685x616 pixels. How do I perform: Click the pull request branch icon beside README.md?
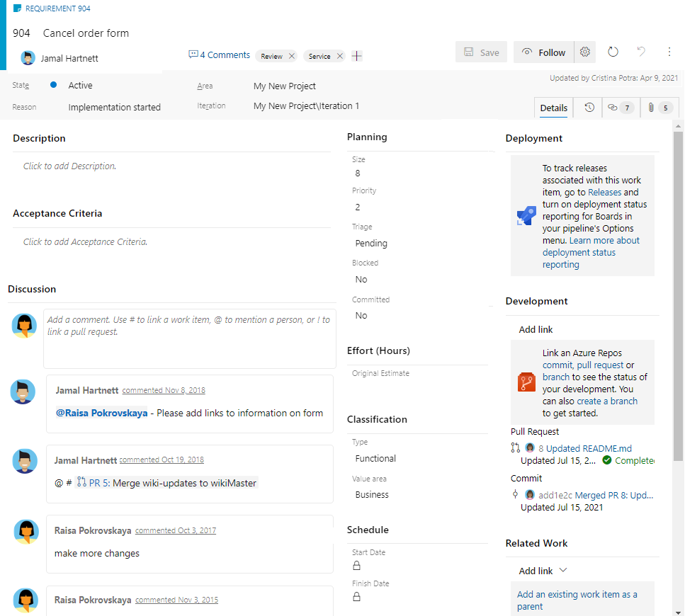point(515,447)
